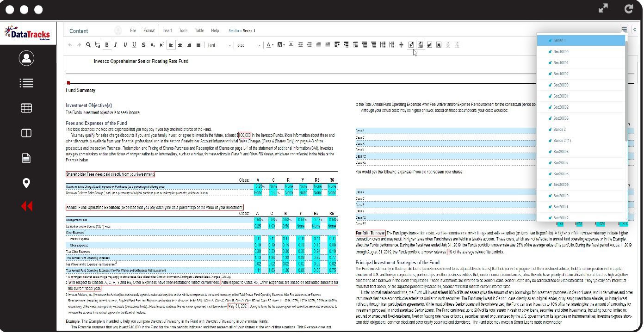Open user profile in sidebar
The height and width of the screenshot is (333, 644).
[26, 58]
